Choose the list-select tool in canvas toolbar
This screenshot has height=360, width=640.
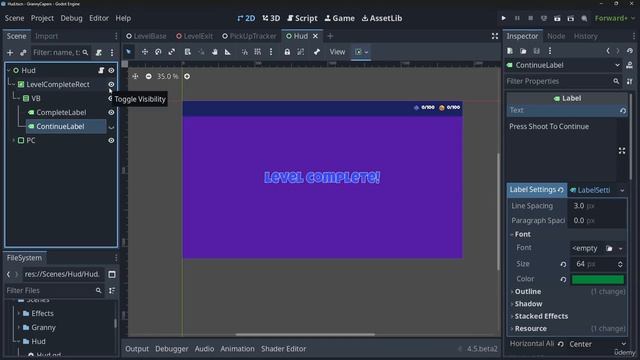coord(187,52)
